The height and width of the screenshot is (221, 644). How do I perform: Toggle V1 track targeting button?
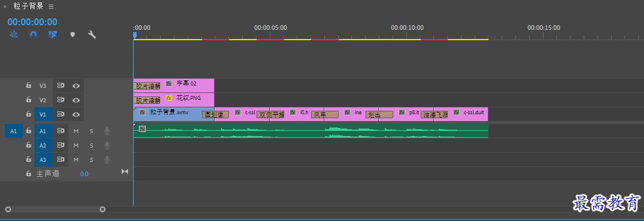[43, 114]
